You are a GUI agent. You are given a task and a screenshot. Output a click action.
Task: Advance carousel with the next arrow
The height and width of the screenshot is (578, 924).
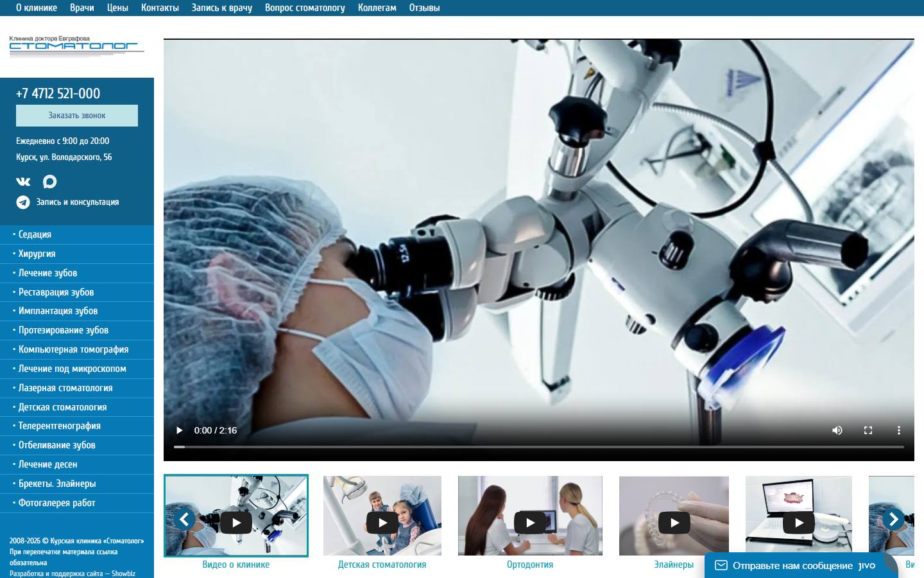click(x=893, y=519)
